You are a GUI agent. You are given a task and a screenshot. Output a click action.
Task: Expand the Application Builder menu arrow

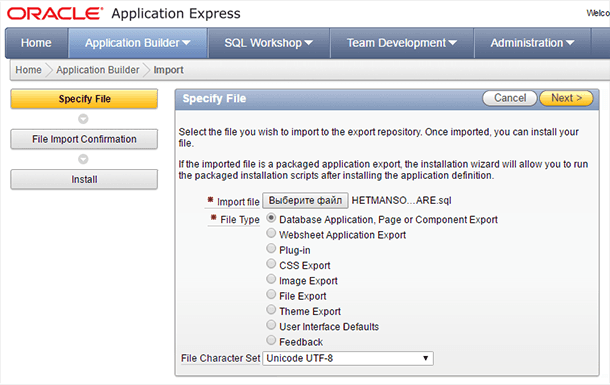(x=186, y=43)
